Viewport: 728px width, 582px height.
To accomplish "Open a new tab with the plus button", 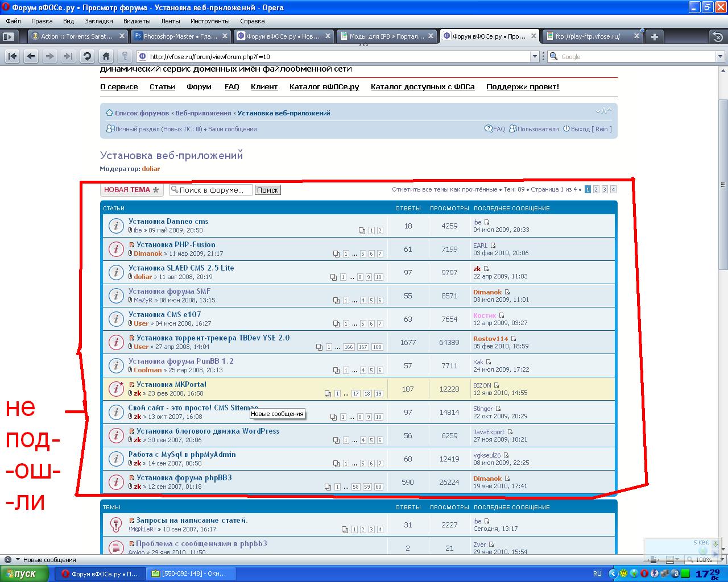I will [655, 36].
